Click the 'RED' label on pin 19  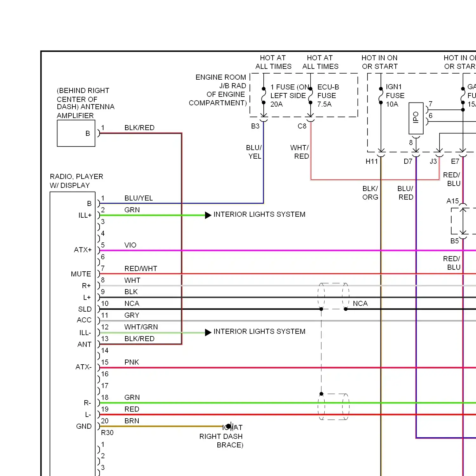(x=132, y=409)
